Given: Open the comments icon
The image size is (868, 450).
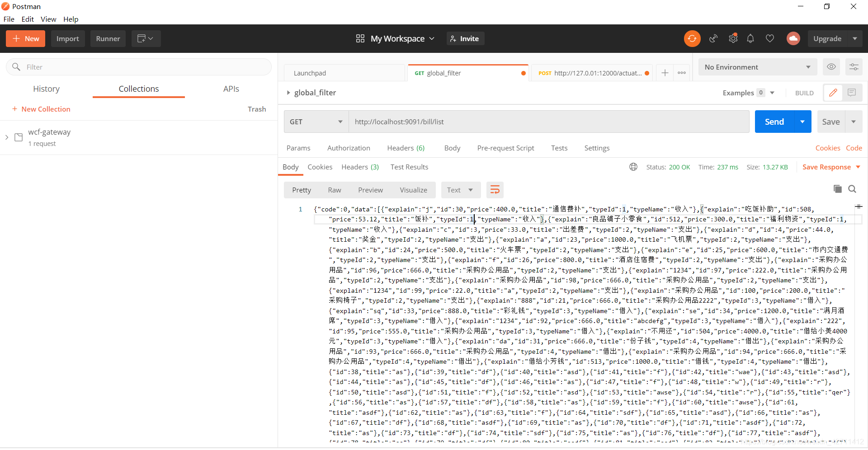Looking at the screenshot, I should [852, 93].
